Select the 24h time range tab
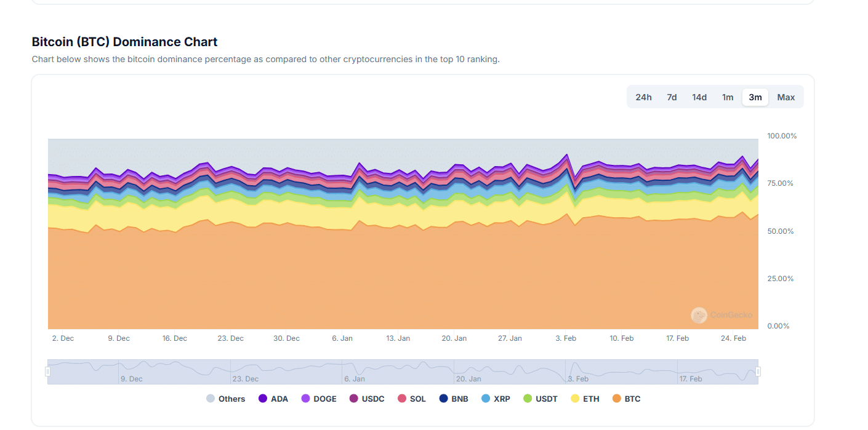 coord(643,97)
